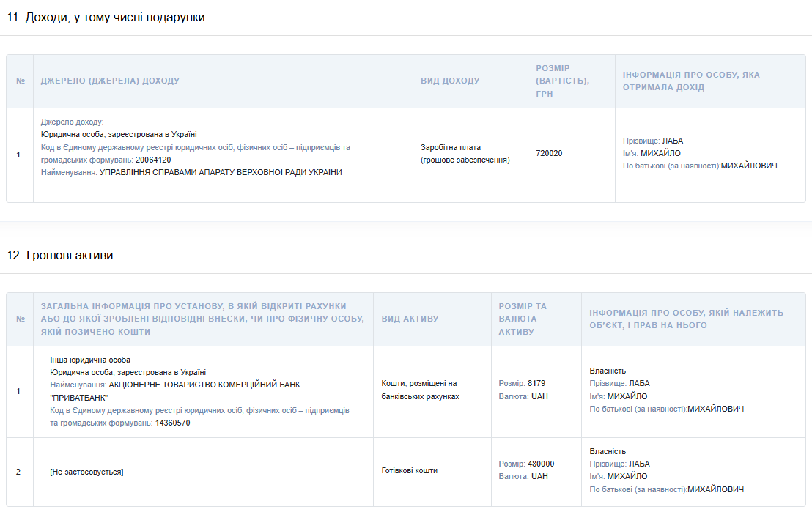Click the registry code 20064120
The height and width of the screenshot is (512, 812).
153,160
